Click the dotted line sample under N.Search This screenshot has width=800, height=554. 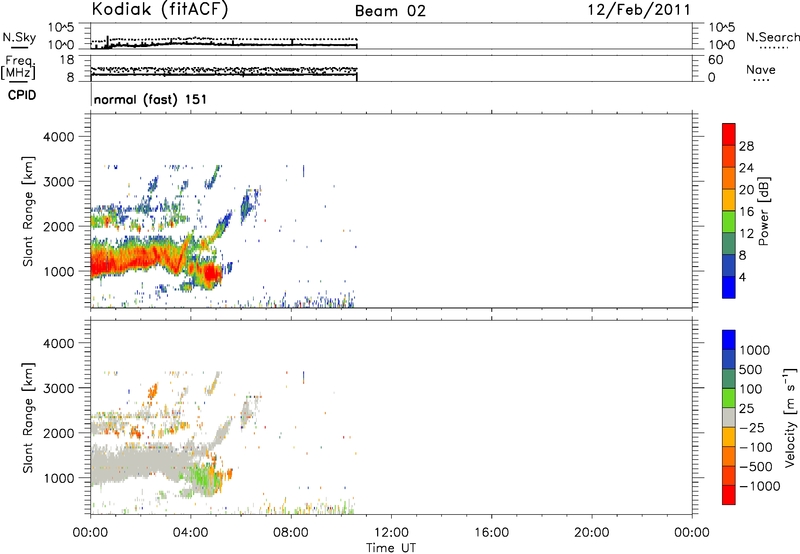click(x=773, y=48)
